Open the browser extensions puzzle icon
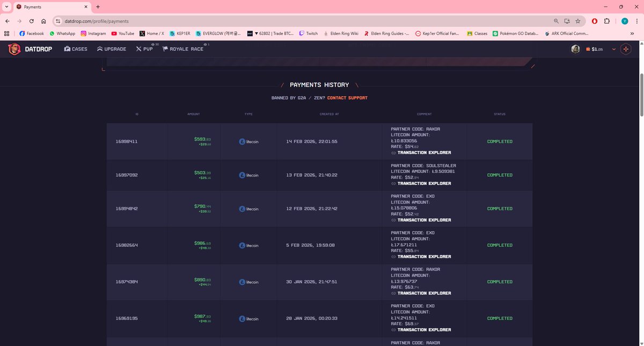Screen dimensions: 644x346 coord(607,21)
